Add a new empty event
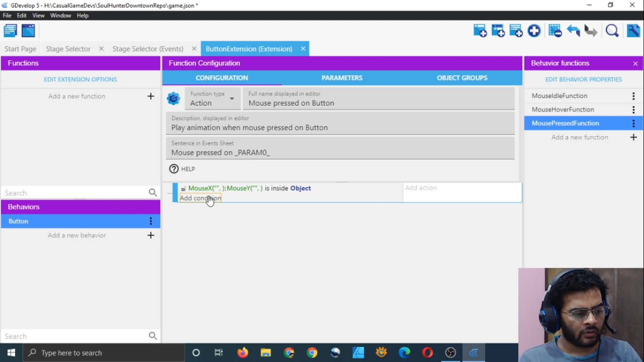The width and height of the screenshot is (644, 362). [480, 31]
